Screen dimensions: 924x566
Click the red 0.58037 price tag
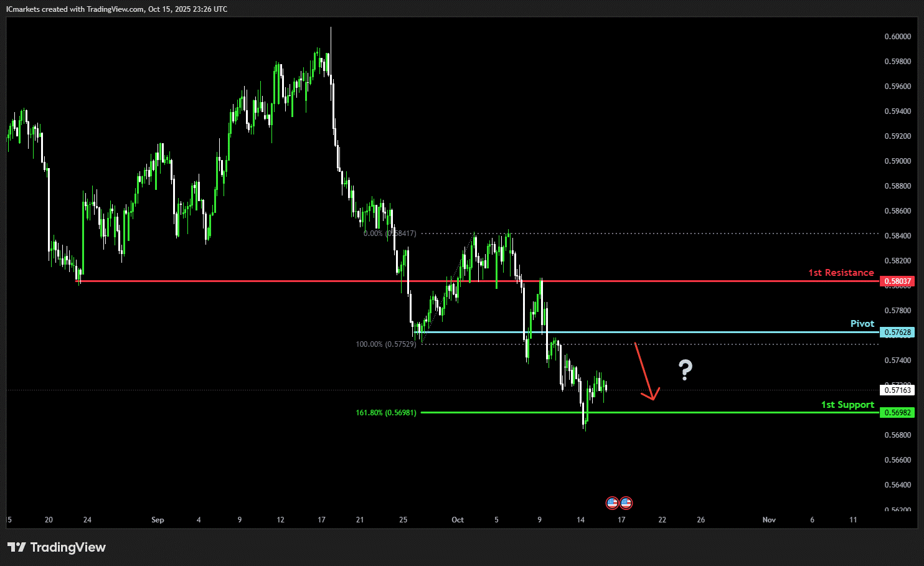pyautogui.click(x=897, y=281)
